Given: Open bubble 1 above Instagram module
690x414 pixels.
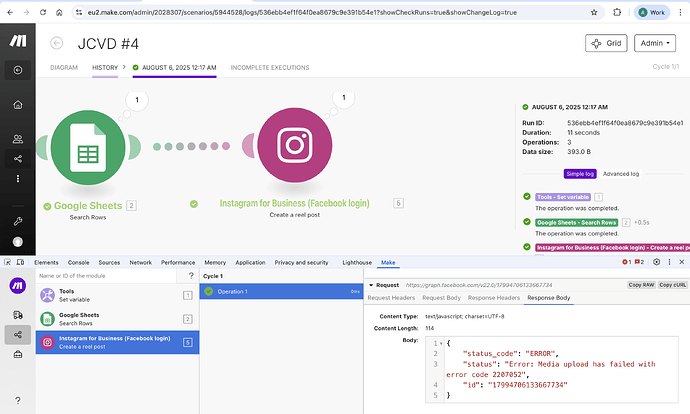Looking at the screenshot, I should [x=344, y=98].
